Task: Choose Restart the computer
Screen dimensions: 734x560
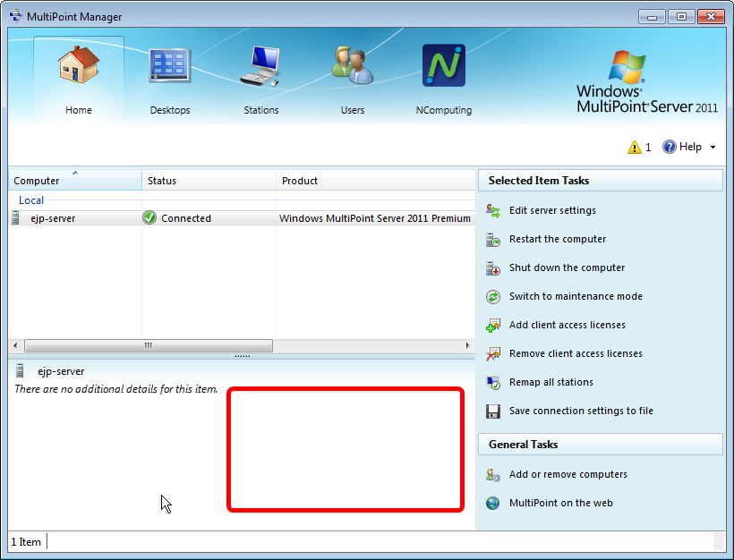Action: 558,239
